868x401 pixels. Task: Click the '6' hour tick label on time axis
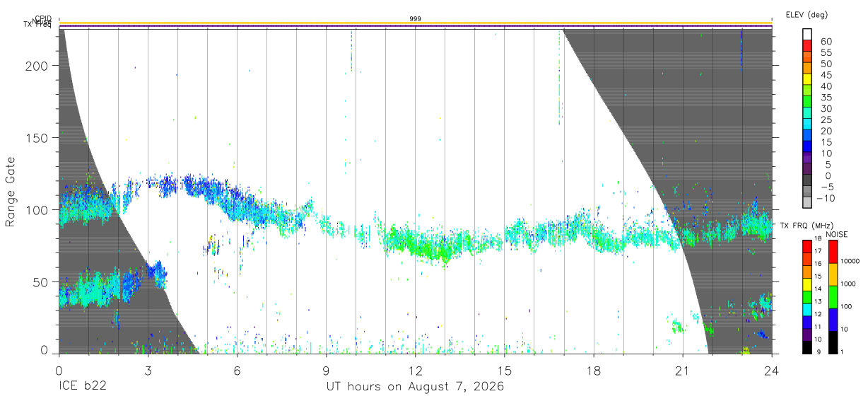tap(237, 371)
